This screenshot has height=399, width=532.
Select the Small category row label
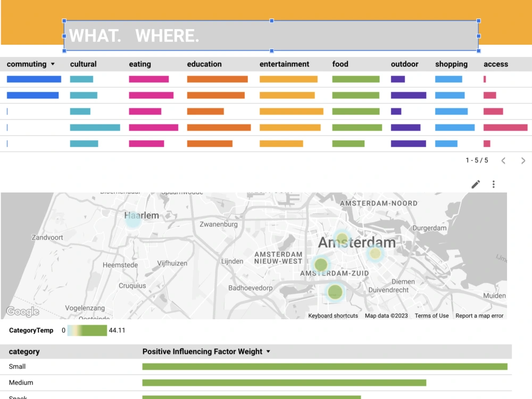(17, 367)
